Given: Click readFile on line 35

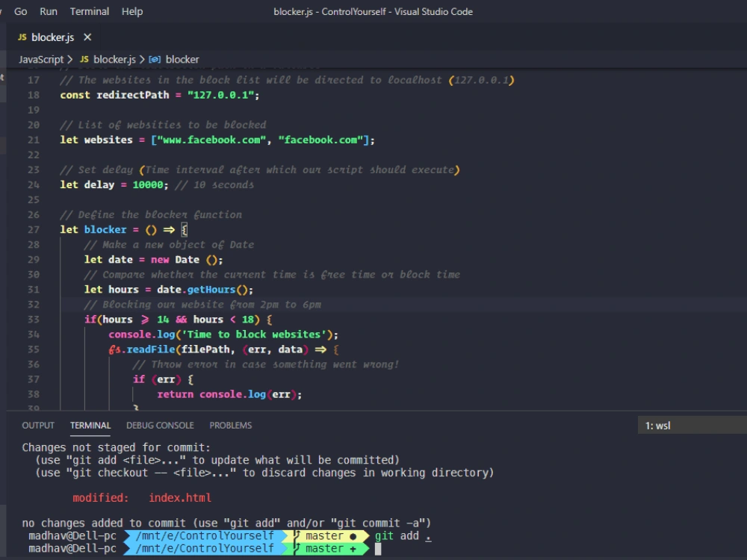Looking at the screenshot, I should (x=151, y=349).
